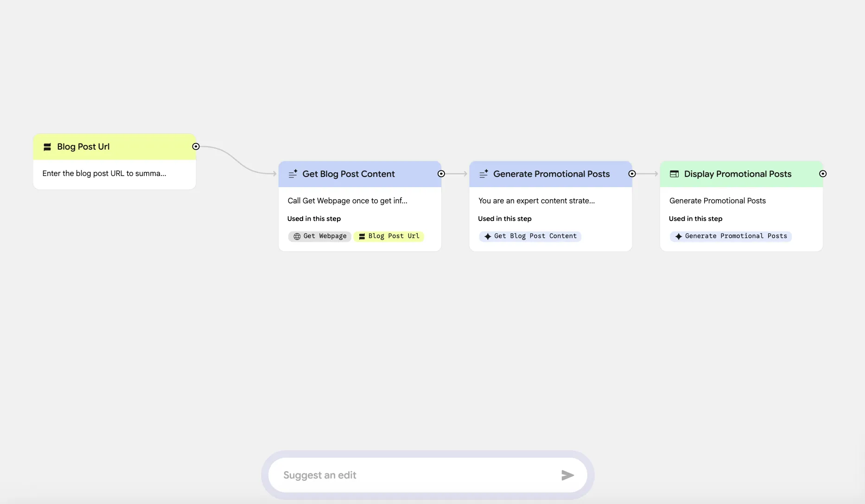Click the Suggest an edit input field
Viewport: 865px width, 504px height.
pos(413,475)
